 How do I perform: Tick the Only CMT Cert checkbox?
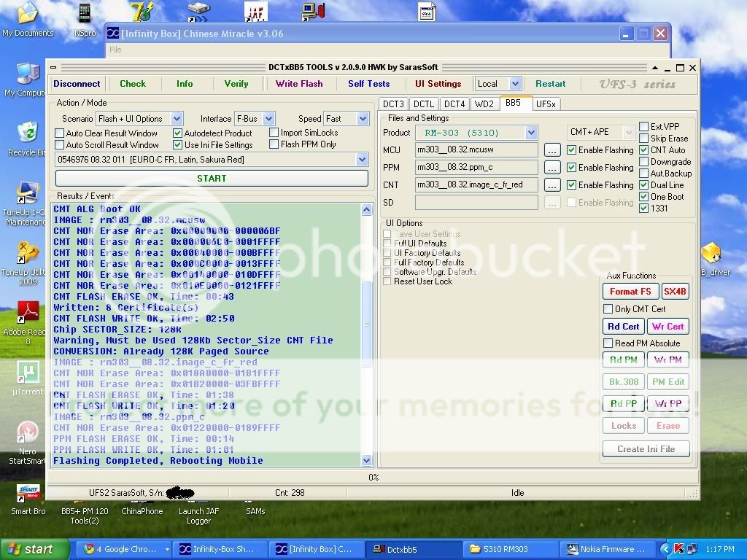pos(608,309)
